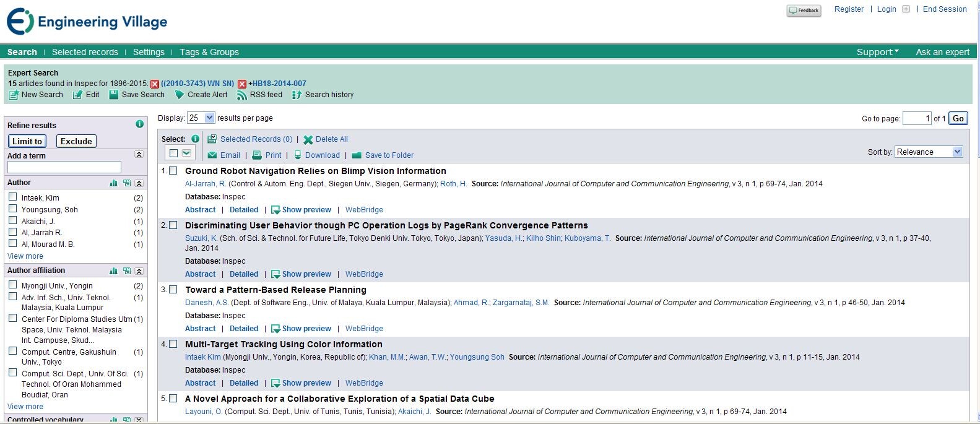
Task: Check Myongji Univ., Yongin affiliation box
Action: tap(12, 285)
